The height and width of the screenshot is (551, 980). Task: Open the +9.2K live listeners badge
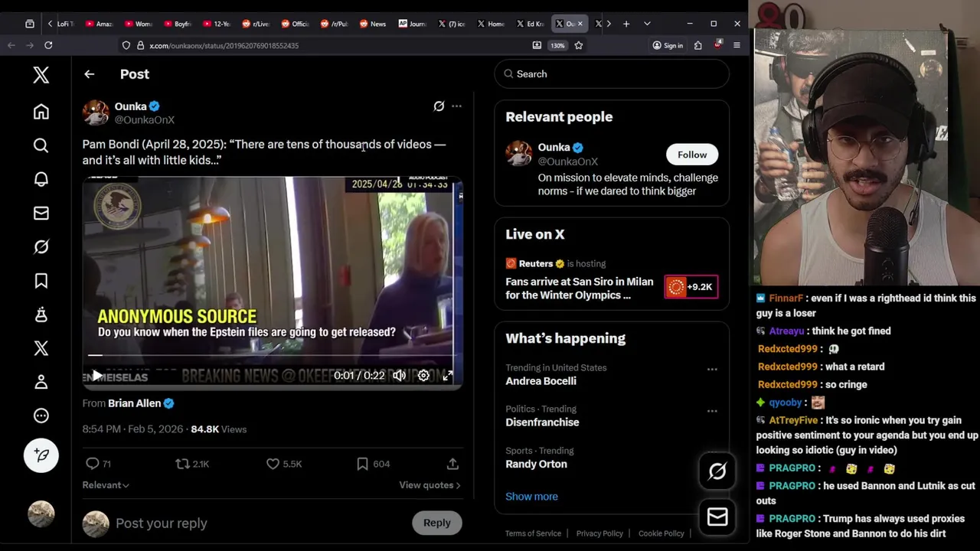pyautogui.click(x=691, y=287)
